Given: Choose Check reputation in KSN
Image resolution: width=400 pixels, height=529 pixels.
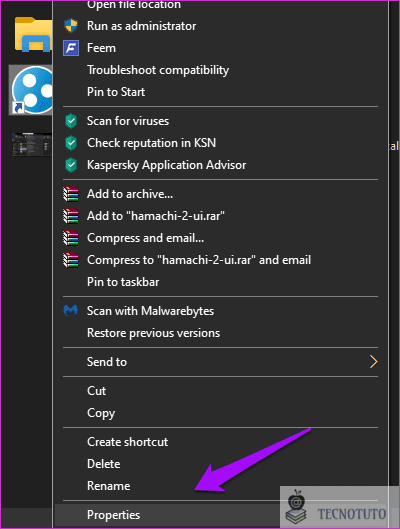Looking at the screenshot, I should coord(151,143).
